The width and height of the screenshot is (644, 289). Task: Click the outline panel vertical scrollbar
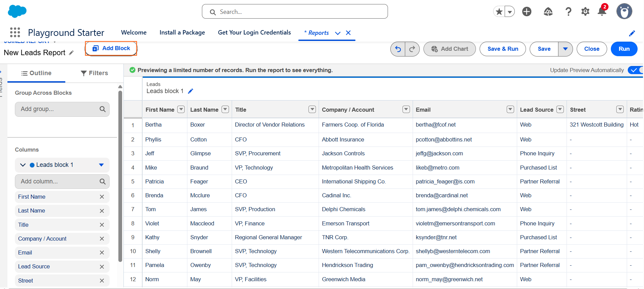click(120, 176)
